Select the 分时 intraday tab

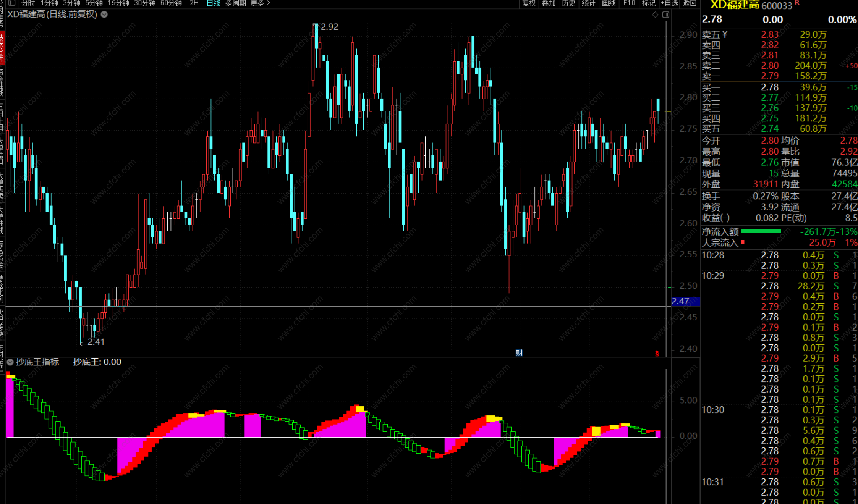28,3
